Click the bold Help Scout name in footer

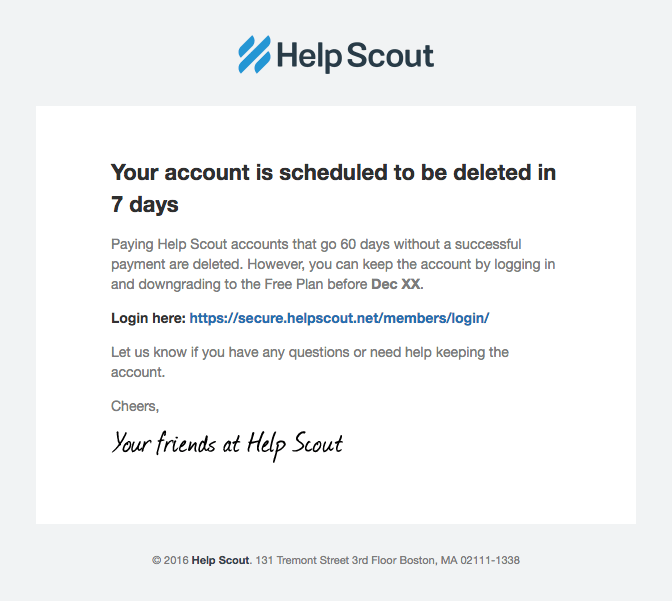click(x=220, y=560)
